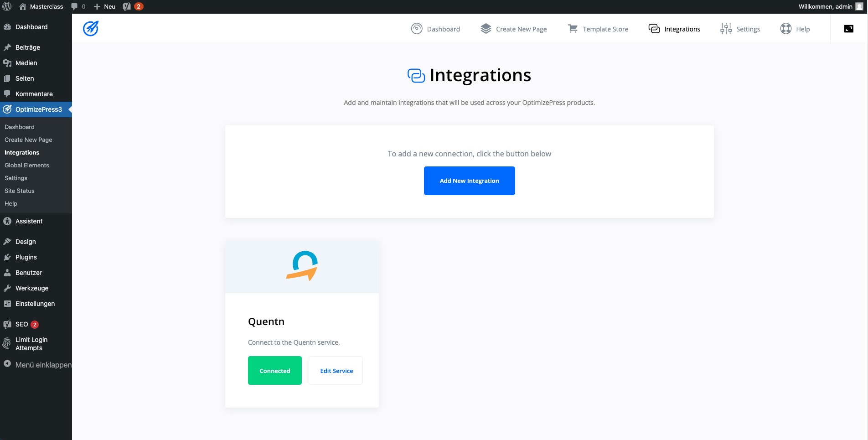This screenshot has height=440, width=868.
Task: Expand the Neu dropdown in admin bar
Action: [x=105, y=6]
